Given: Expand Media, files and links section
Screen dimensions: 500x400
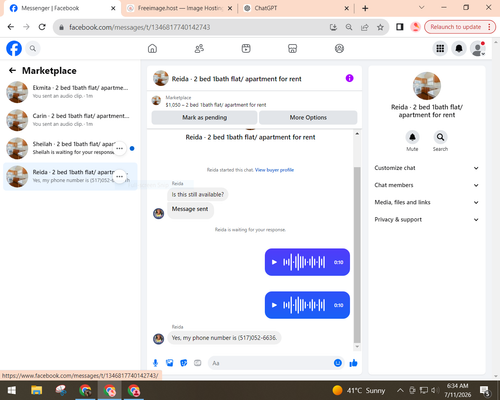Looking at the screenshot, I should click(427, 202).
